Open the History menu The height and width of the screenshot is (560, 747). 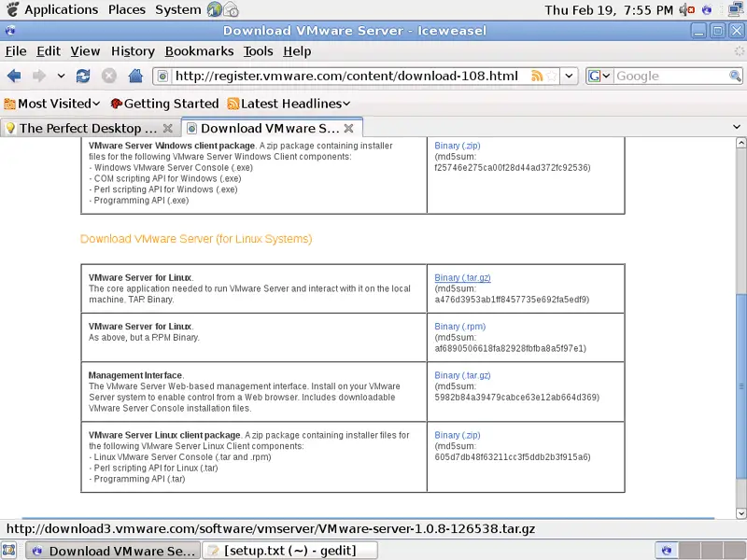point(133,51)
